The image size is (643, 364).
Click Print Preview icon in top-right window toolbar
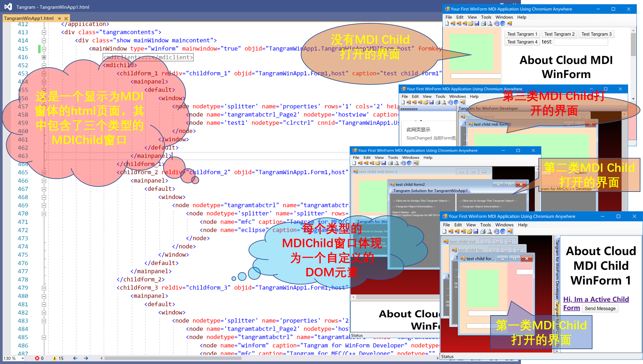coord(490,24)
